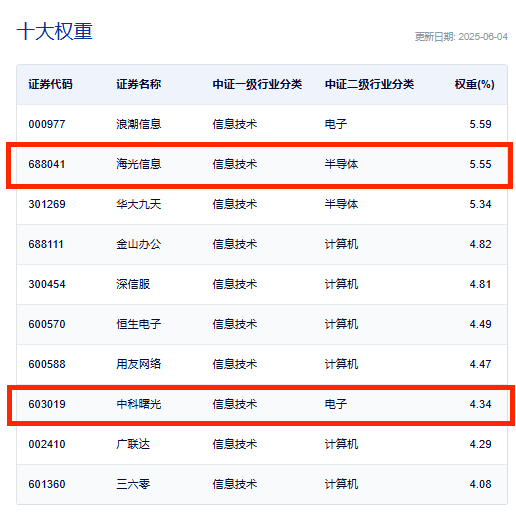Click the 证券名称 column header
516x520 pixels.
139,84
